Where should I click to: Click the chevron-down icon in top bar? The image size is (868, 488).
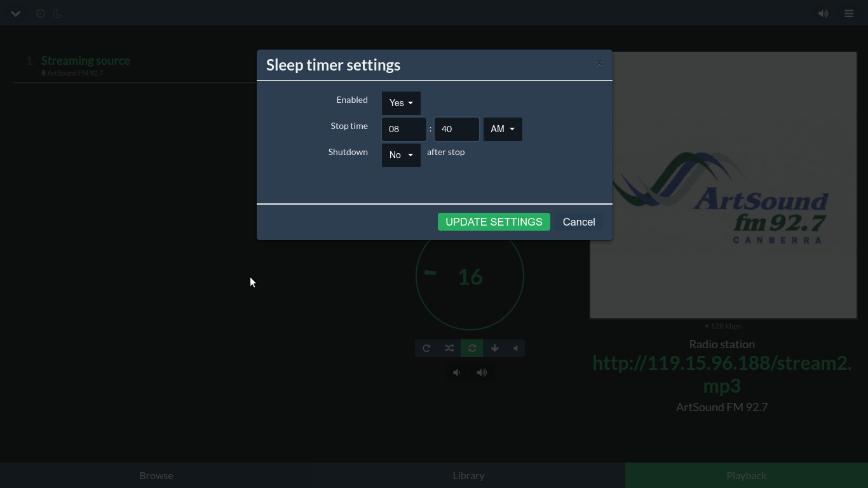coord(16,13)
